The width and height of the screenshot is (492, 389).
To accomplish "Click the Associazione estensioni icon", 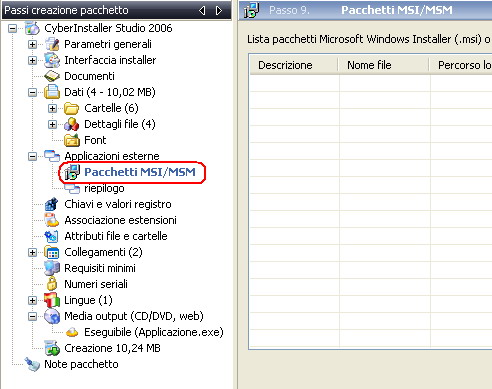I will [x=52, y=220].
